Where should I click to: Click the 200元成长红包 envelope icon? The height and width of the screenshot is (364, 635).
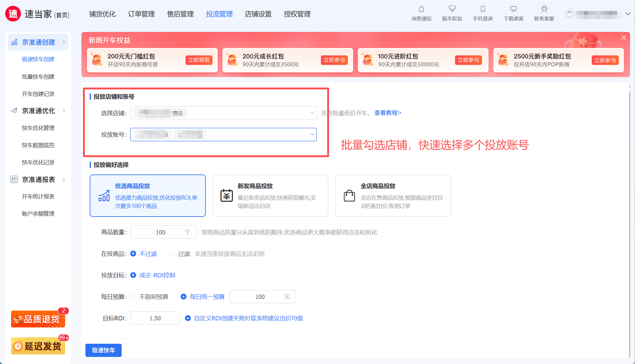(232, 60)
